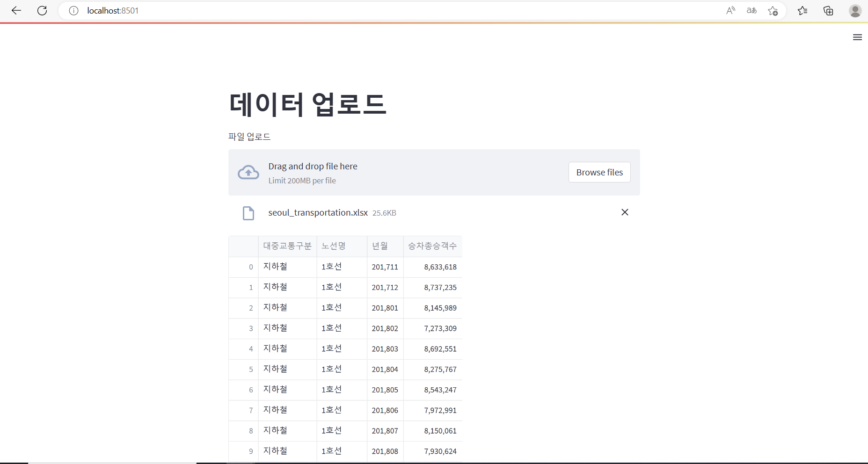Select the cell 7,273,309
868x464 pixels.
point(433,328)
